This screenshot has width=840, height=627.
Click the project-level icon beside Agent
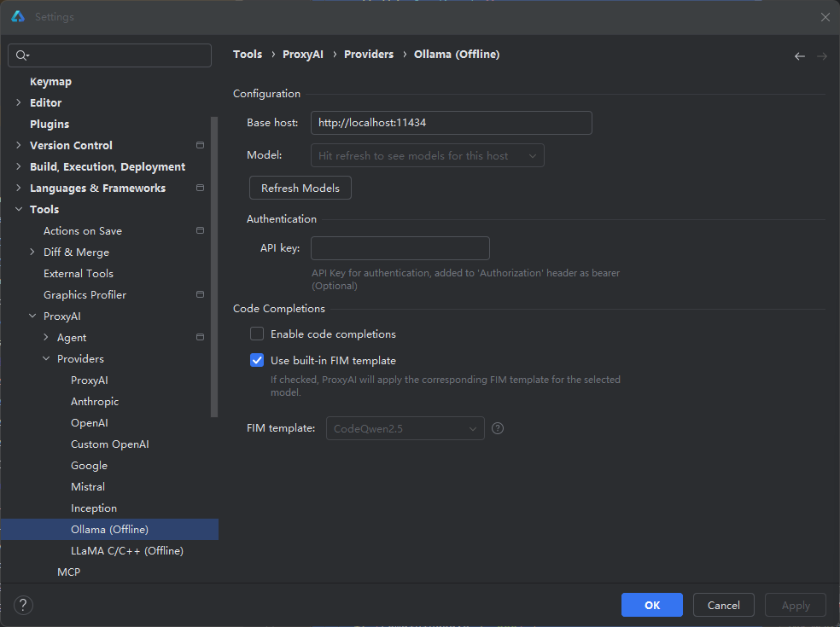[x=201, y=337]
